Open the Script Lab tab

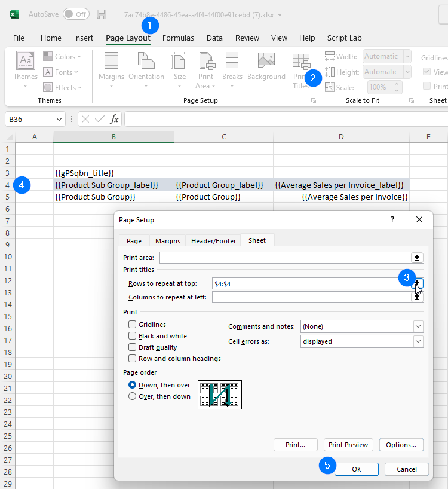pyautogui.click(x=344, y=38)
